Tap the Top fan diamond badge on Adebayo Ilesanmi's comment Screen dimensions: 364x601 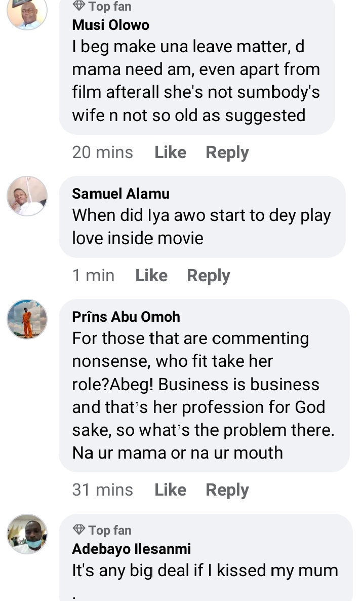point(79,530)
